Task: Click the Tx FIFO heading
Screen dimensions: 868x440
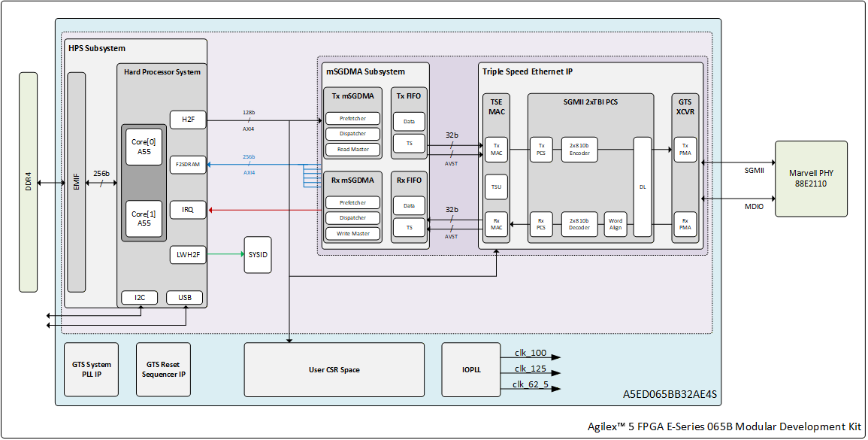Action: (409, 96)
